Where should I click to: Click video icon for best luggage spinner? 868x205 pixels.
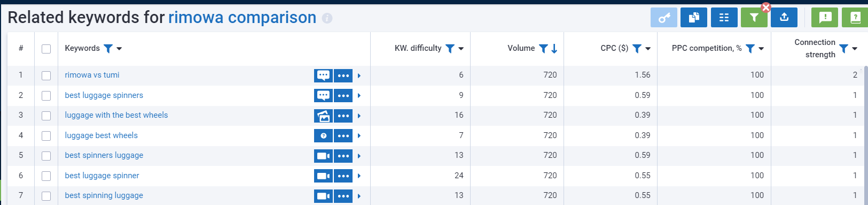pos(323,176)
